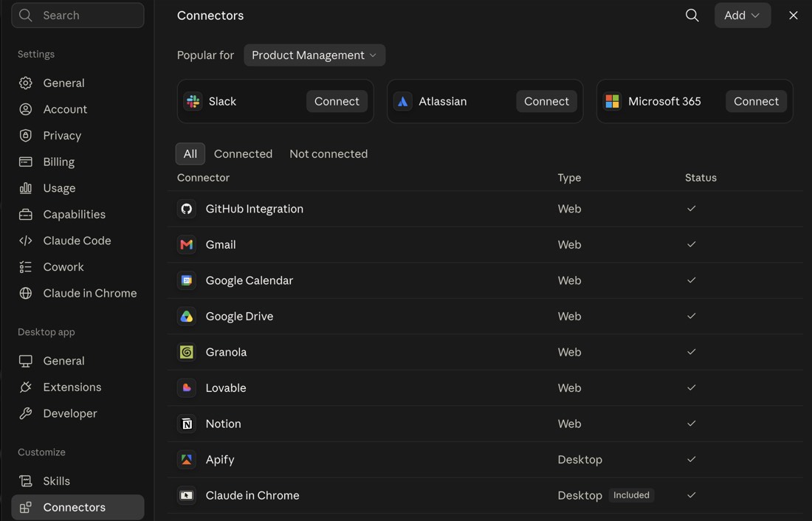Click the Privacy shield icon in sidebar
This screenshot has width=812, height=521.
point(25,135)
